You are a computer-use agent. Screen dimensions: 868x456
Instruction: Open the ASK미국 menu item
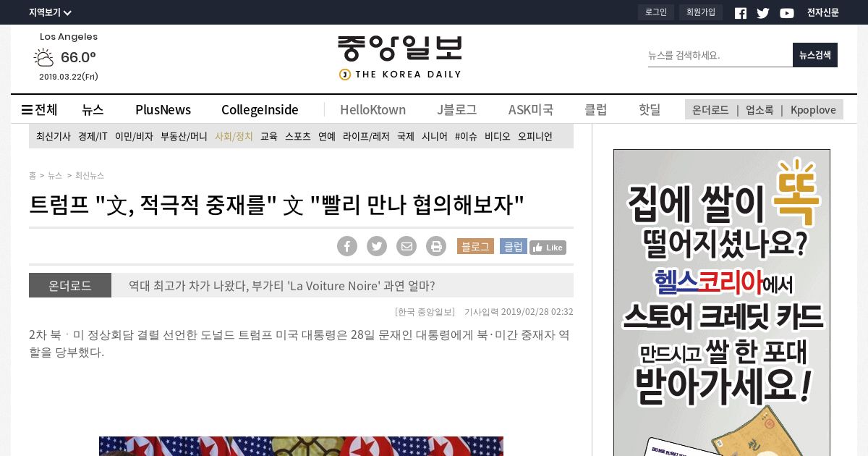coord(531,109)
